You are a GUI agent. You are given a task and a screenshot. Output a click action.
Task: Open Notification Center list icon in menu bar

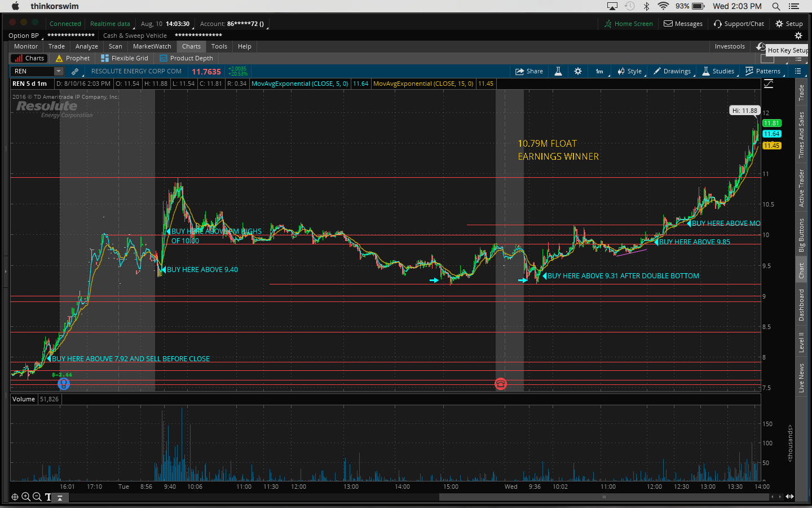tap(794, 6)
